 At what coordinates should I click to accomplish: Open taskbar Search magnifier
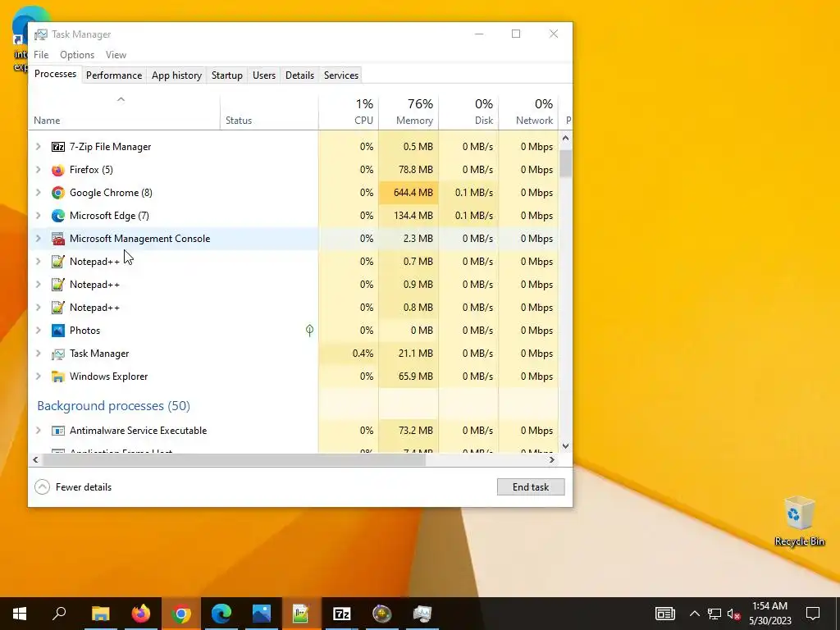pos(59,614)
